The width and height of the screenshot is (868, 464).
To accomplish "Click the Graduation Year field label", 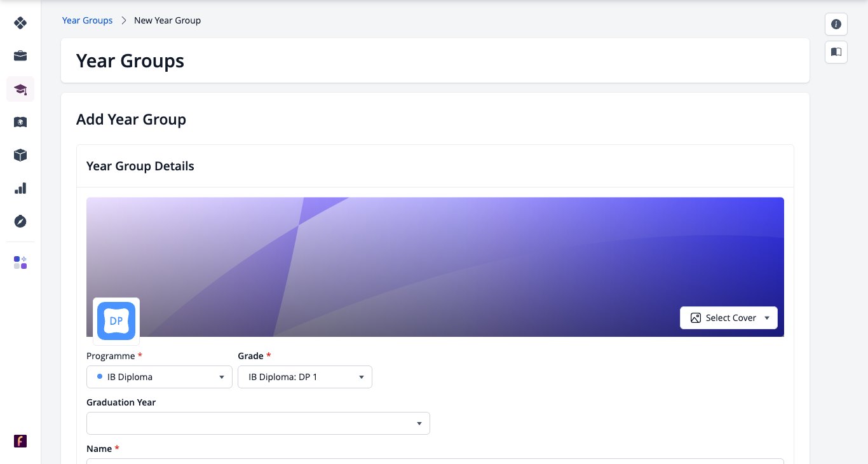I will tap(121, 402).
